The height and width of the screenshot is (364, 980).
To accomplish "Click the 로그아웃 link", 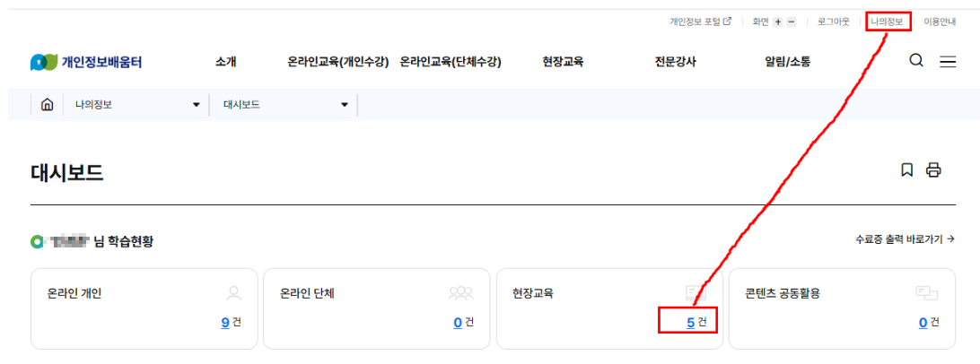I will (833, 22).
